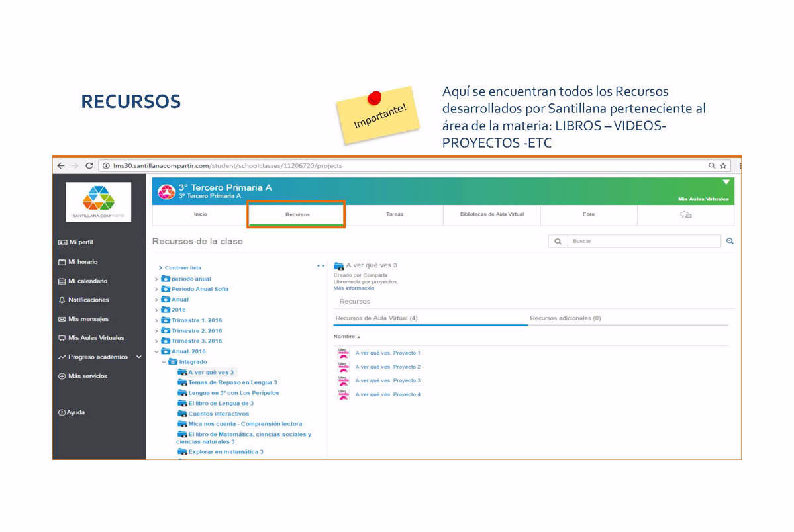Click the zoom magnifier icon in address bar
This screenshot has height=532, width=794.
(711, 165)
